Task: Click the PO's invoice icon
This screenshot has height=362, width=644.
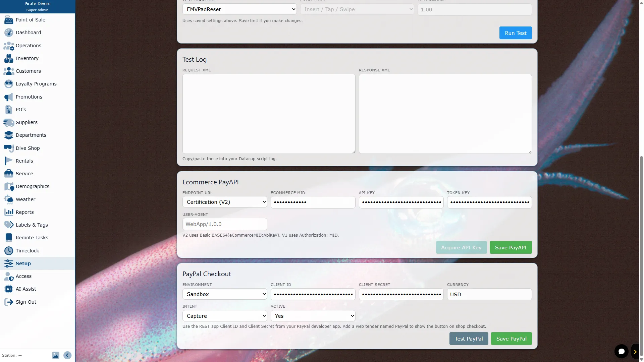Action: (x=9, y=110)
